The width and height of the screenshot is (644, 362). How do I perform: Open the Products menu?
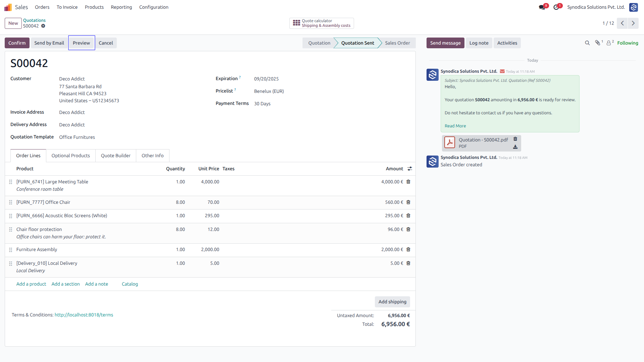(94, 7)
